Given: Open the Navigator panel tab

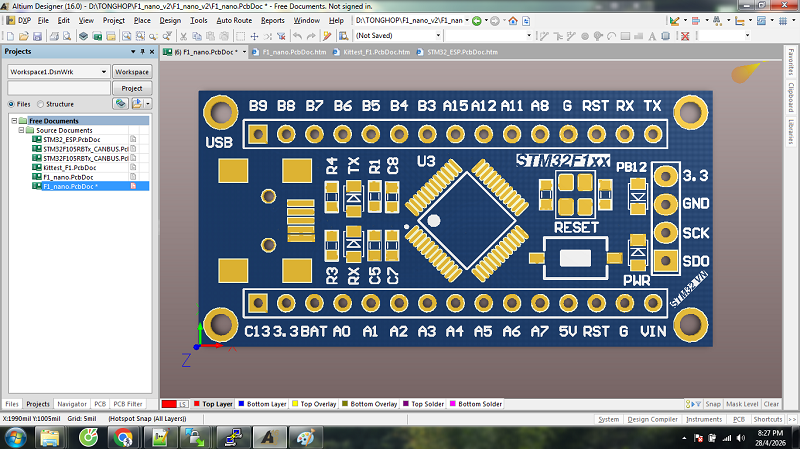Looking at the screenshot, I should [x=72, y=404].
